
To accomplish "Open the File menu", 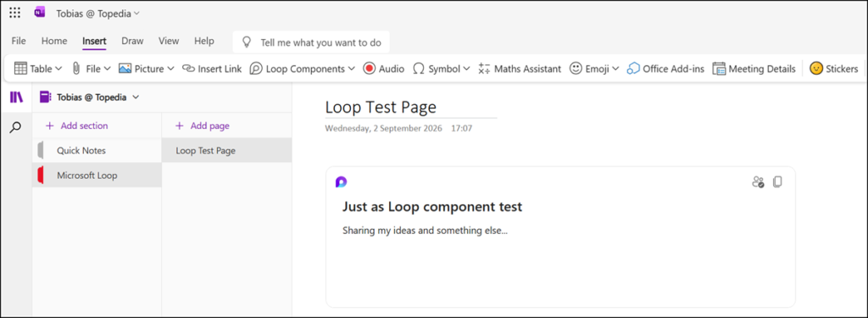I will click(x=19, y=41).
